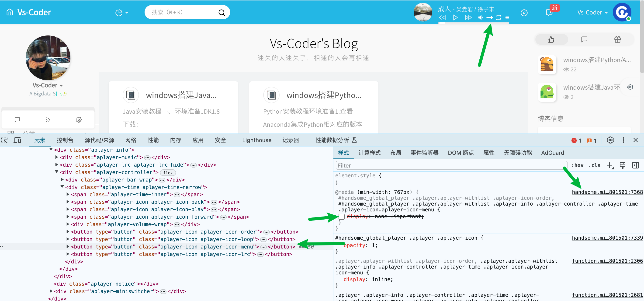
Task: Switch to 事件监听器 pane
Action: point(425,153)
